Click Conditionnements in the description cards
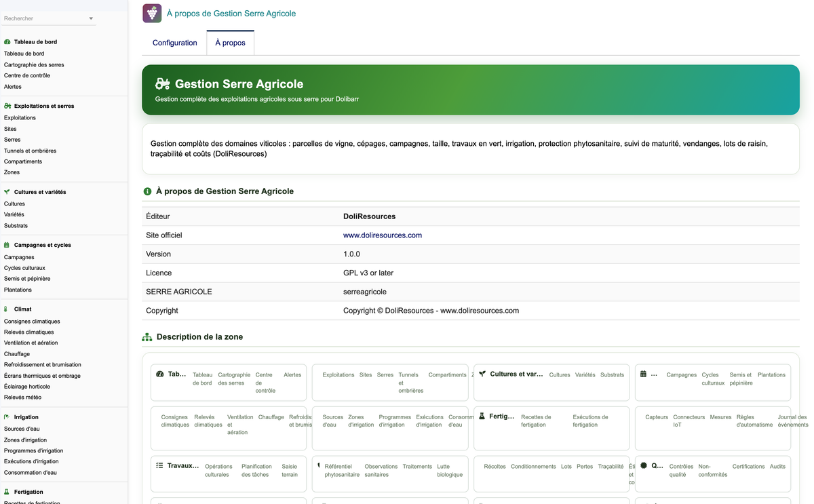Viewport: 814px width, 504px height. pos(533,467)
